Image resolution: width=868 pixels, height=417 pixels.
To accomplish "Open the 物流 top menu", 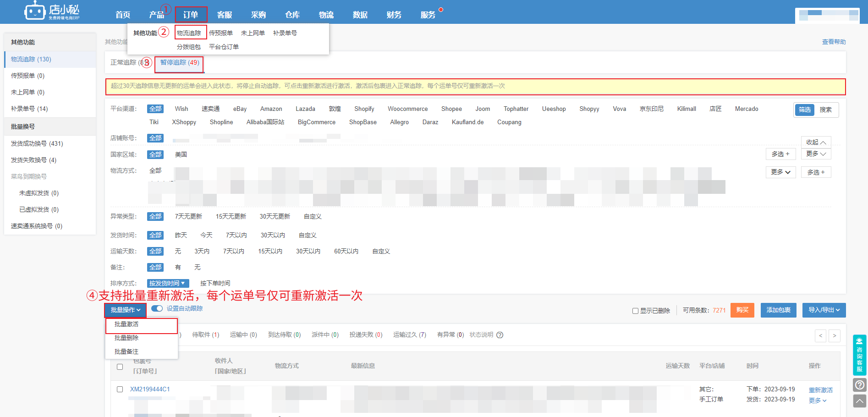I will click(326, 15).
